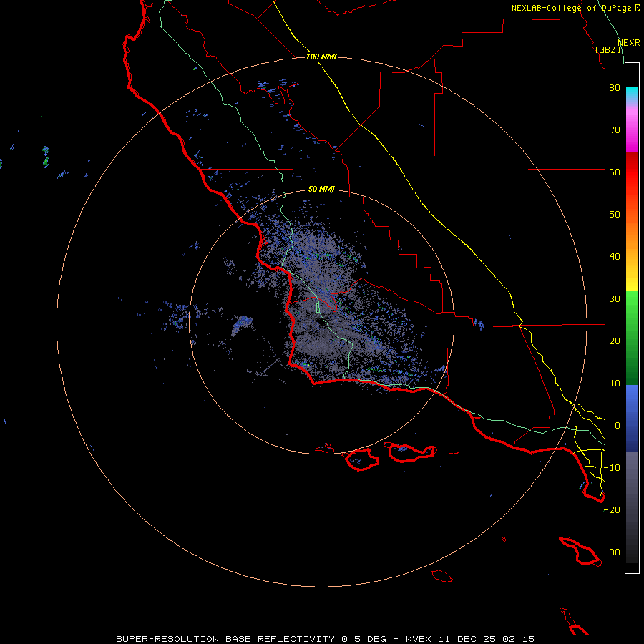The height and width of the screenshot is (644, 644).
Task: Click the 100 NMI range ring label
Action: coord(321,57)
